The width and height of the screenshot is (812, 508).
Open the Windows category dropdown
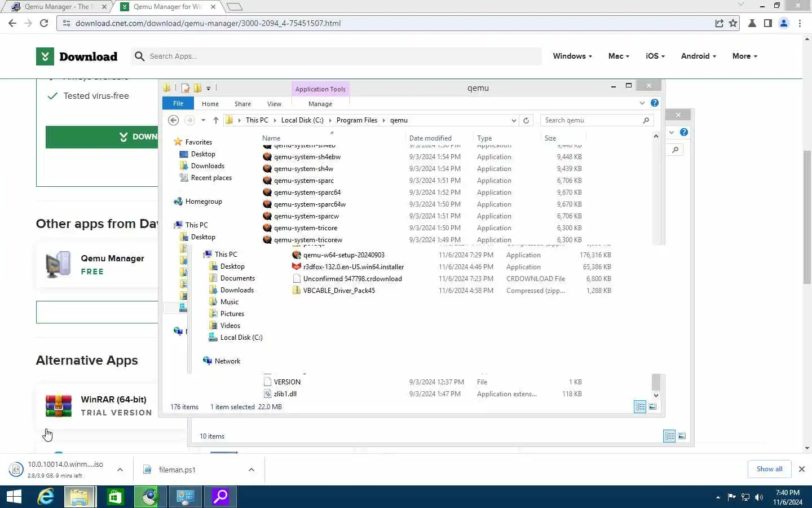(x=572, y=56)
